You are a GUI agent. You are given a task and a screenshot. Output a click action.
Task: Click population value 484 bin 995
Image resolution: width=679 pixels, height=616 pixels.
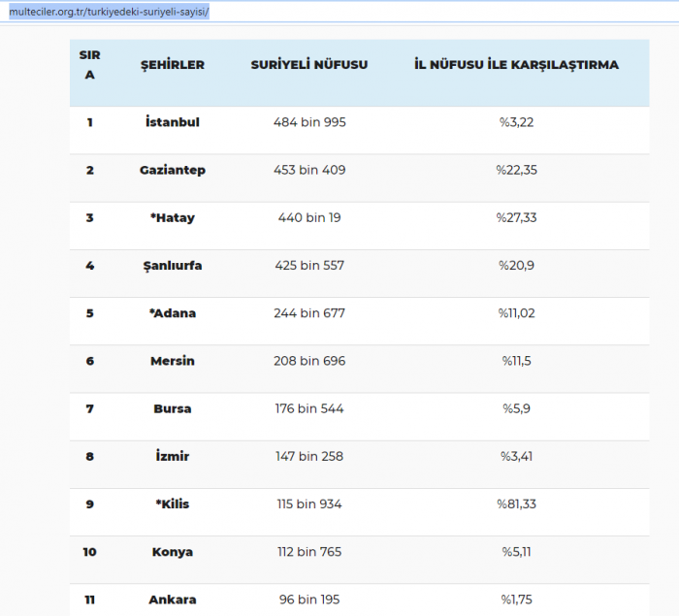coord(309,122)
